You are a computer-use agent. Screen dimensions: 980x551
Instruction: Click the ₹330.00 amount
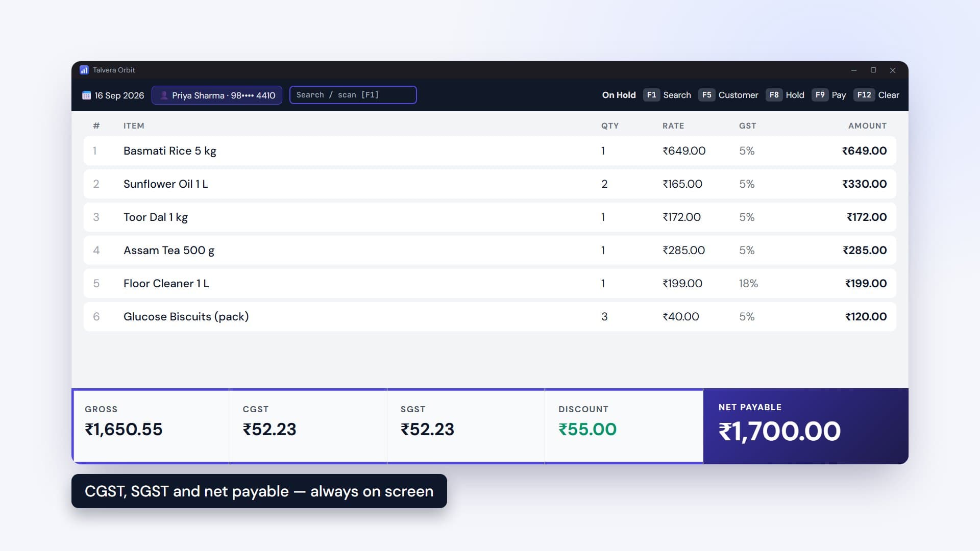pos(864,184)
